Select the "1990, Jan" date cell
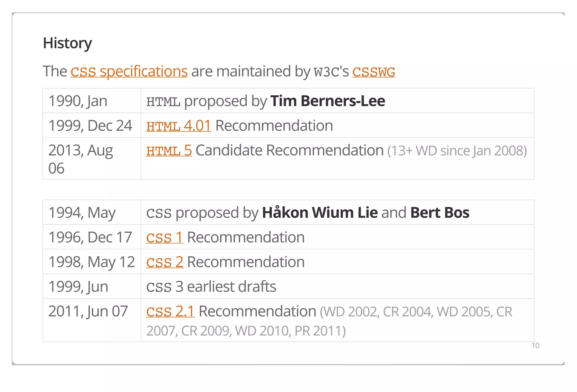 tap(78, 101)
